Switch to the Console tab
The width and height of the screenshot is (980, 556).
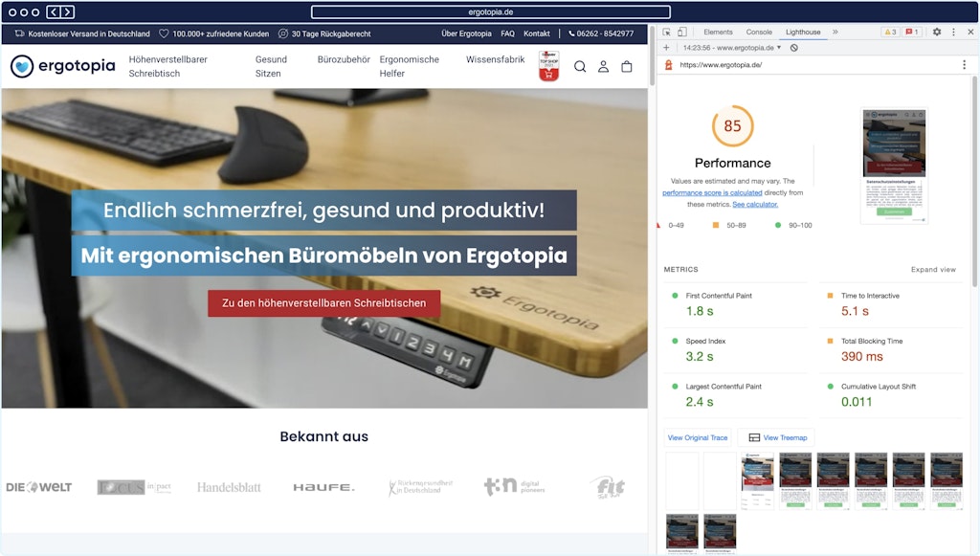click(x=759, y=32)
